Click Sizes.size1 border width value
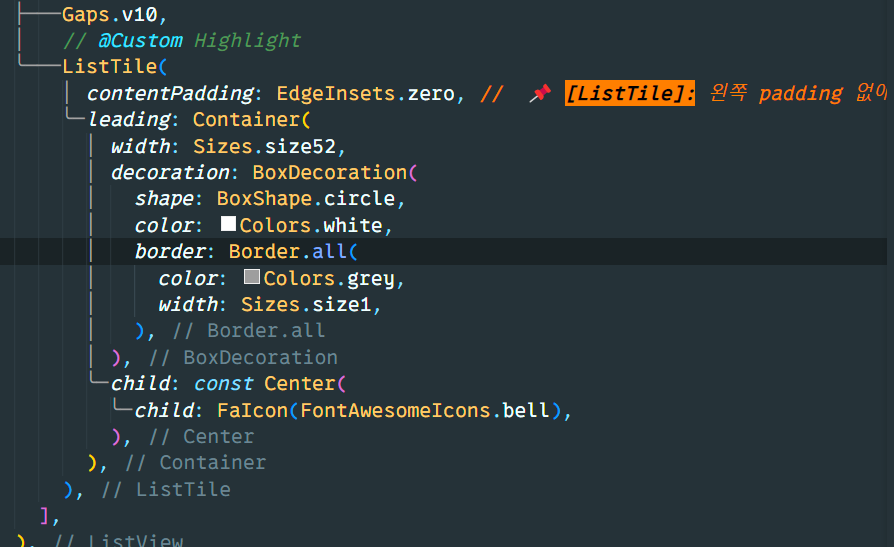The width and height of the screenshot is (894, 547). pos(306,305)
